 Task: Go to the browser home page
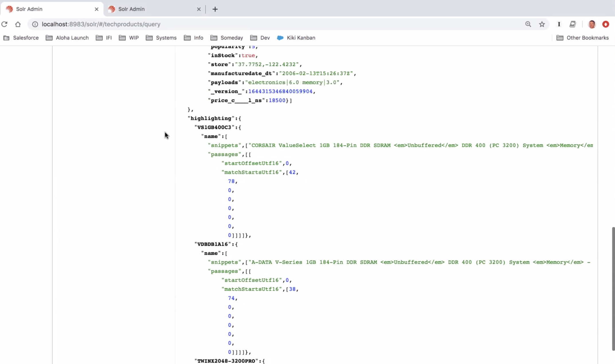18,24
